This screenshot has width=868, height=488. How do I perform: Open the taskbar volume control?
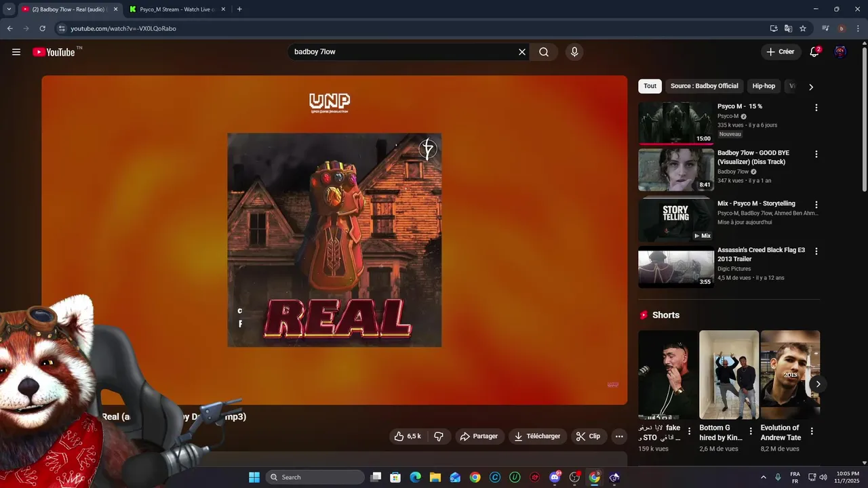click(x=823, y=477)
